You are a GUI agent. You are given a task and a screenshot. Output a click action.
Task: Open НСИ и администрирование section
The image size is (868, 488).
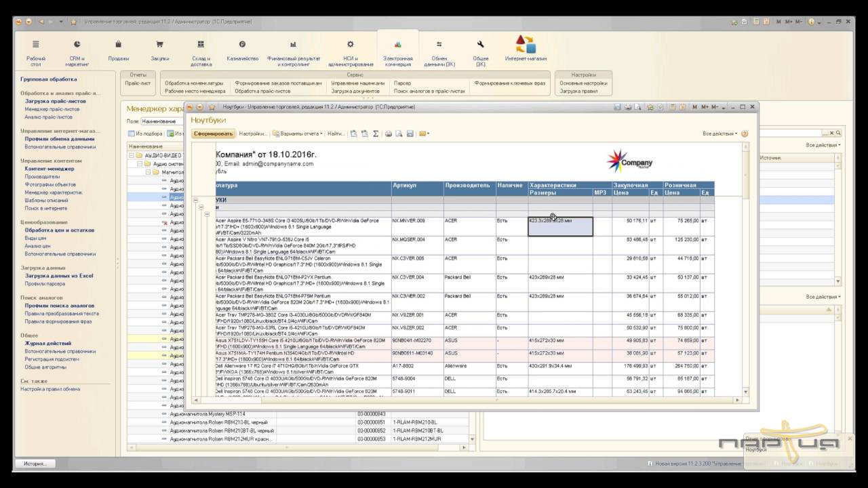351,52
